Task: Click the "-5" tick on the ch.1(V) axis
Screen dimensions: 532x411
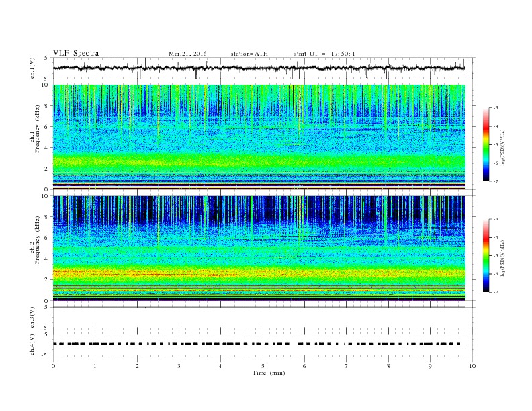Action: click(46, 79)
